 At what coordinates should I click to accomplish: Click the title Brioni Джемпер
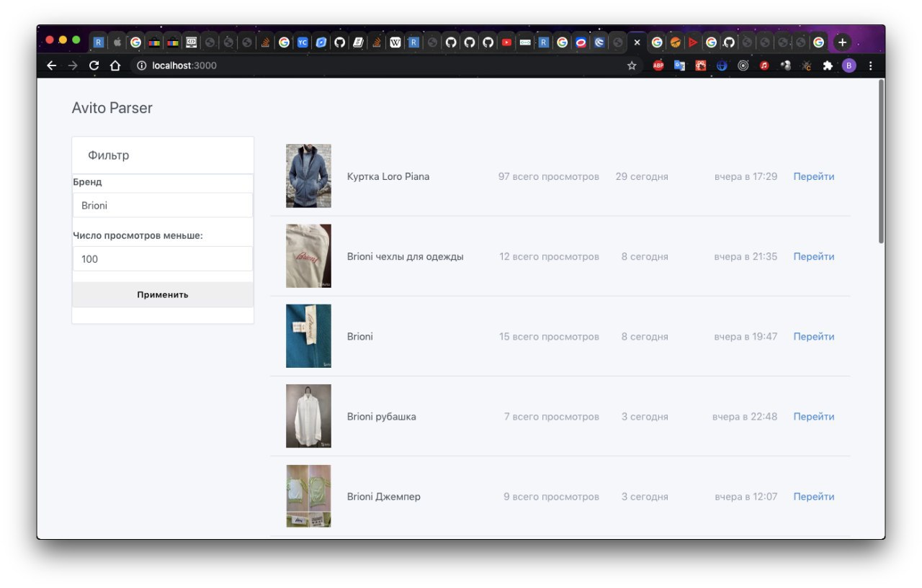[384, 497]
